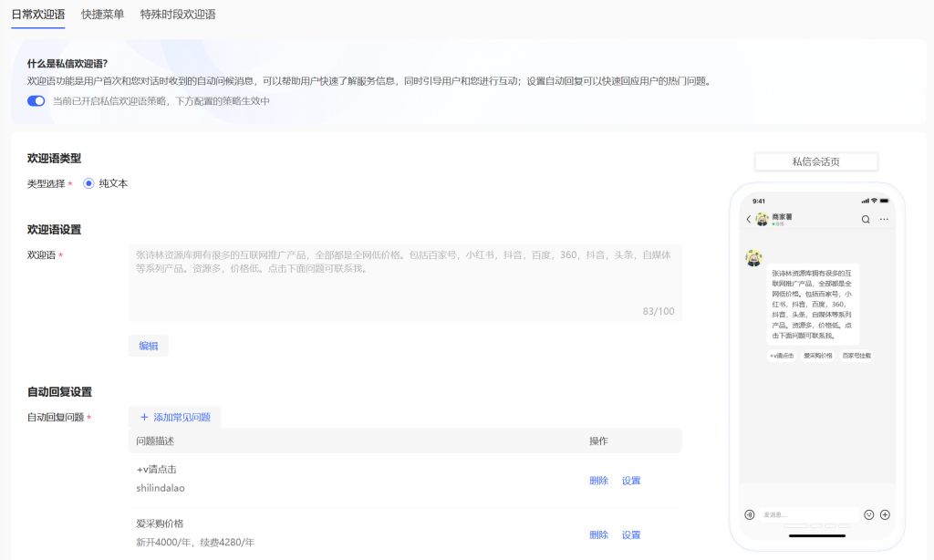
Task: Click the 发消息 field in phone preview
Action: [x=809, y=514]
